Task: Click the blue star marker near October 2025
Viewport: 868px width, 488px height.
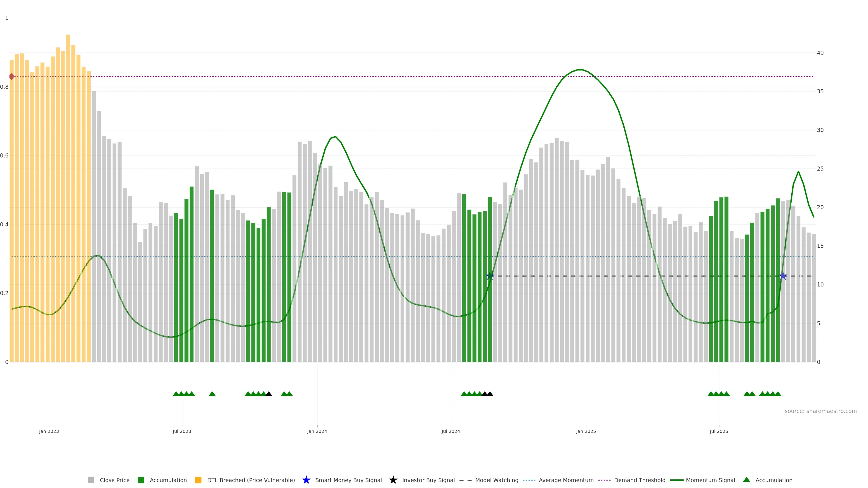Action: click(x=783, y=276)
